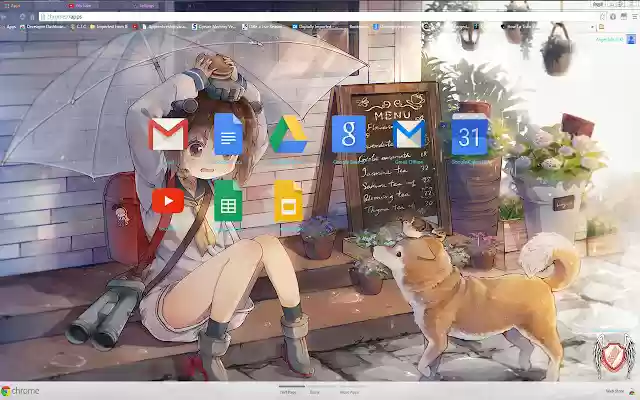Open the Gmail app icon
Image resolution: width=640 pixels, height=400 pixels.
pyautogui.click(x=168, y=134)
